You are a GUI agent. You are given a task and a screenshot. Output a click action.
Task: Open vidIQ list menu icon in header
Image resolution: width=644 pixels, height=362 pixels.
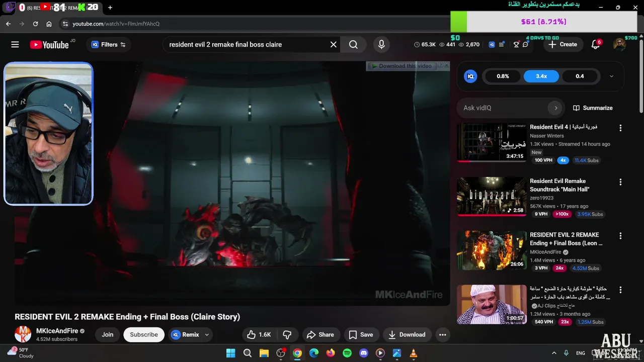(502, 45)
